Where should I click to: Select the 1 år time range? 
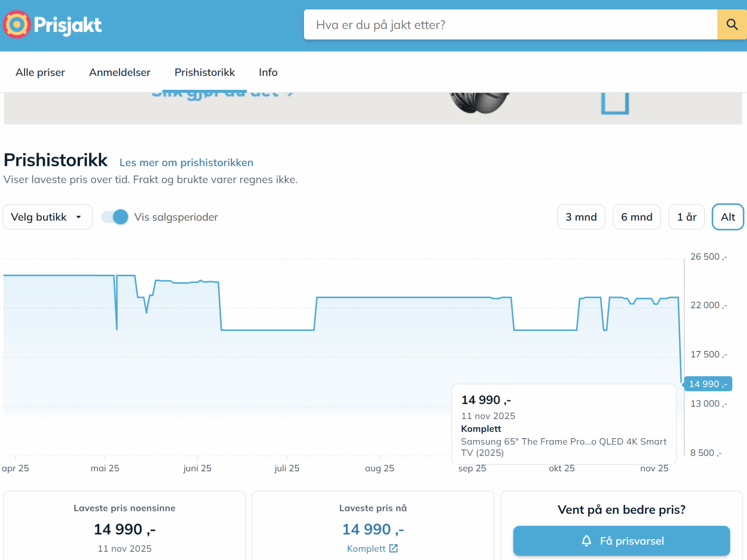point(686,217)
